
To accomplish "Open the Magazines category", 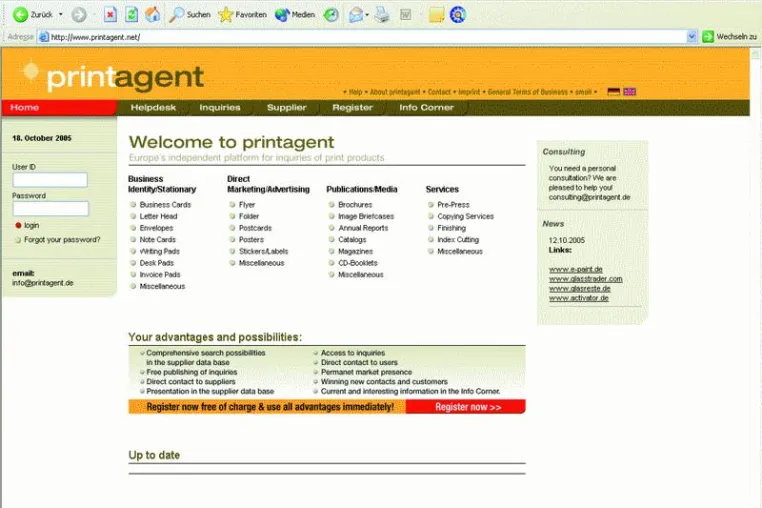I will [355, 251].
